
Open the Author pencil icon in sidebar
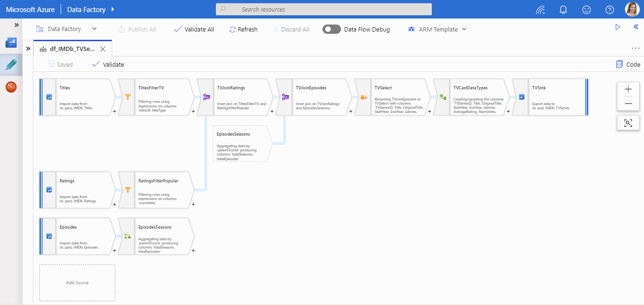tap(11, 64)
